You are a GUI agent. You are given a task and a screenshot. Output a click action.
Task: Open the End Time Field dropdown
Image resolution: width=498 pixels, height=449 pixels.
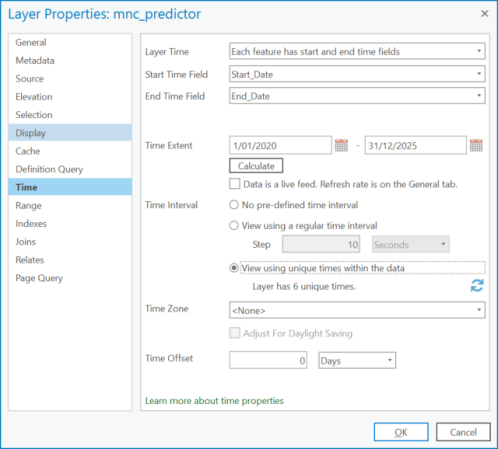pos(357,96)
